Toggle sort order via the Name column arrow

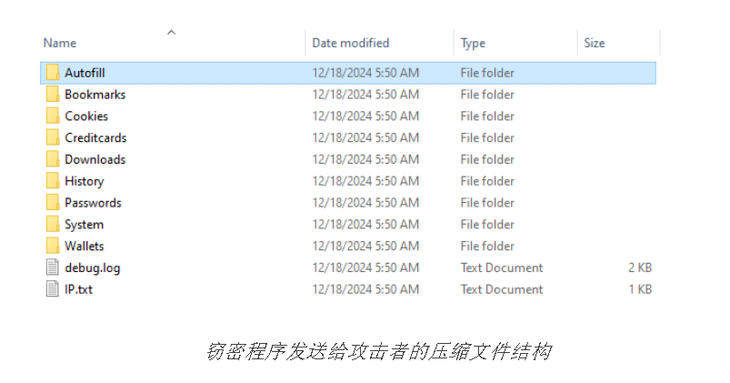(x=171, y=32)
